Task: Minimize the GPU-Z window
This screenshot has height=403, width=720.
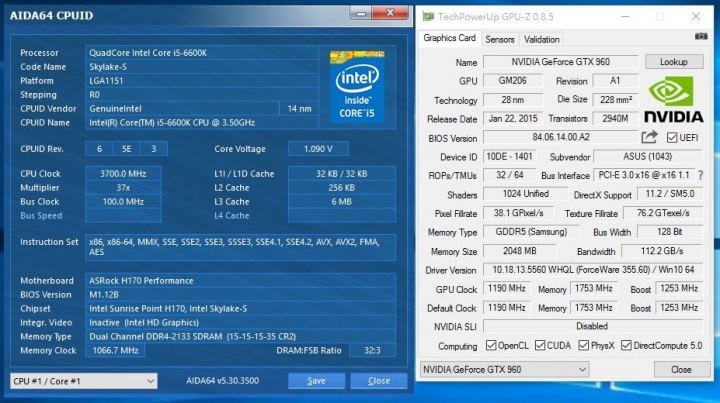Action: (x=625, y=17)
